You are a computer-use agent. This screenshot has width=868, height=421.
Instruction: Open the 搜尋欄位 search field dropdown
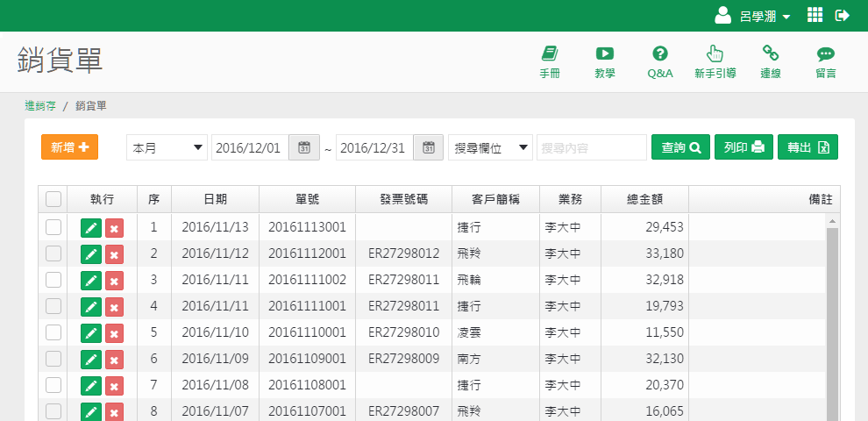point(490,147)
